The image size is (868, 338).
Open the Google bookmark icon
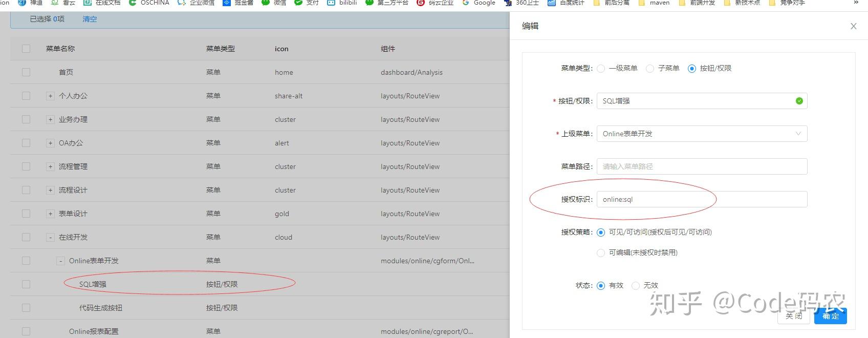[x=466, y=3]
